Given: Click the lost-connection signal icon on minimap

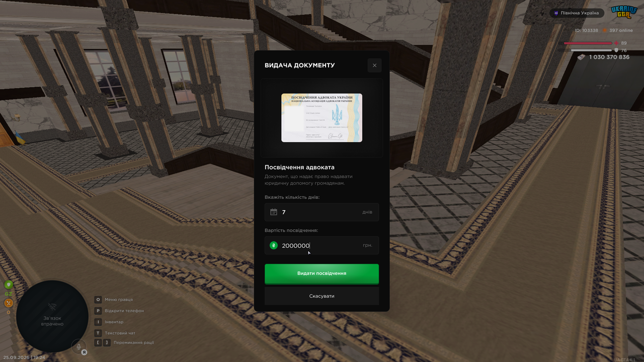Looking at the screenshot, I should pos(52,307).
